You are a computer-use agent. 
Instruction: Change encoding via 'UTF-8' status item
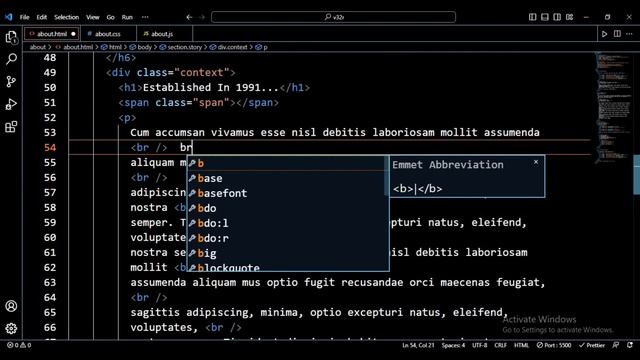click(480, 345)
